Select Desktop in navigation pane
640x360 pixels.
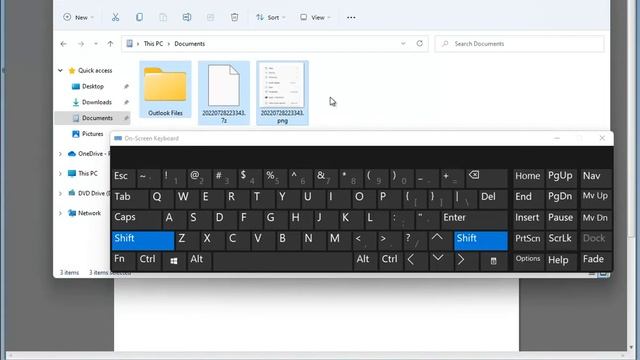(x=93, y=87)
